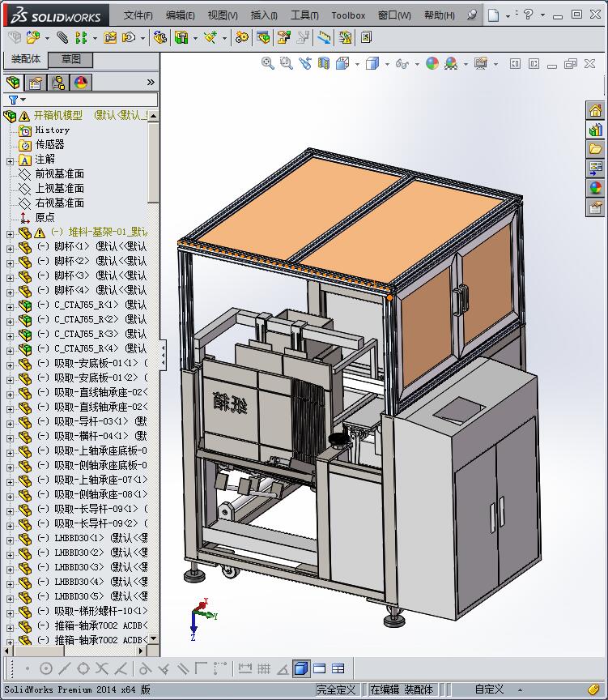This screenshot has height=700, width=608.
Task: Open Appearances and Scenes task pane icon
Action: click(x=595, y=188)
